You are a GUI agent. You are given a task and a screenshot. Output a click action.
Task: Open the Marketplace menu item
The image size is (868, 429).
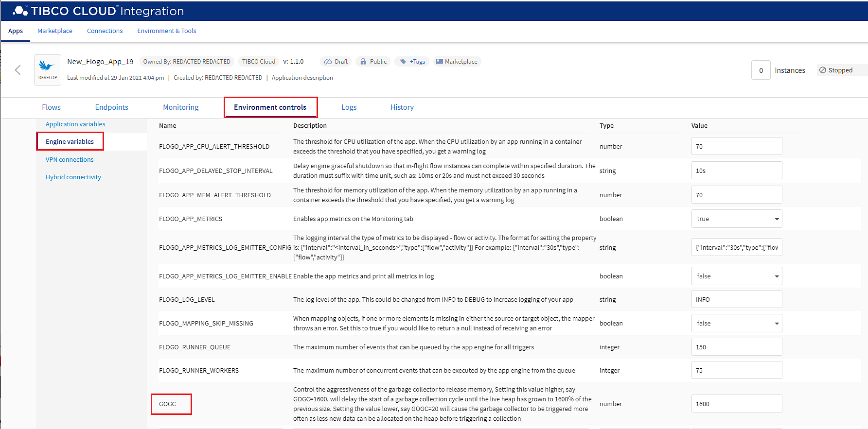point(55,31)
